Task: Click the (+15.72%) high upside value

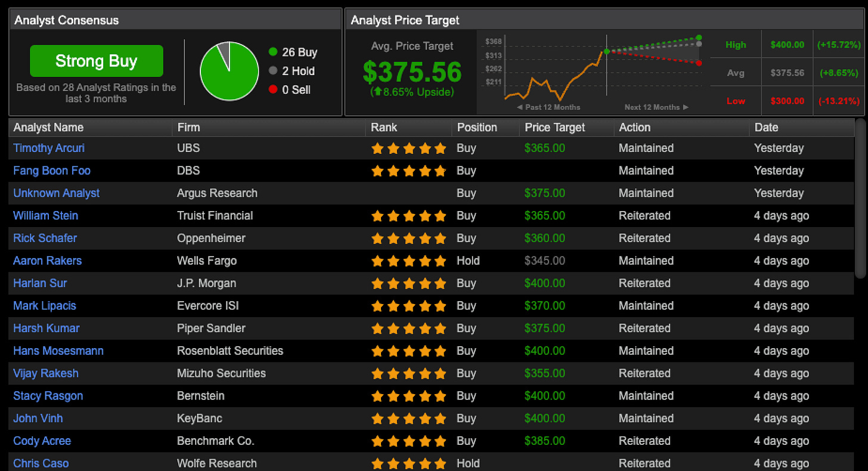Action: click(839, 45)
